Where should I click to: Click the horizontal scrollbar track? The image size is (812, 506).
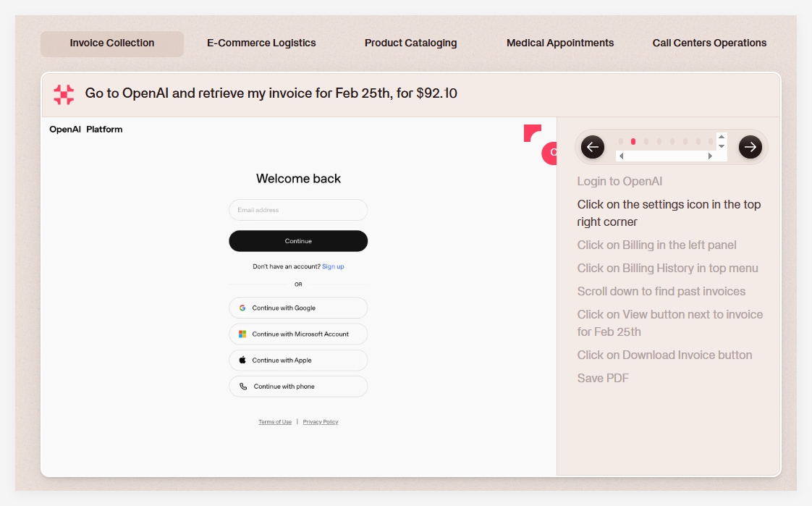pyautogui.click(x=666, y=156)
